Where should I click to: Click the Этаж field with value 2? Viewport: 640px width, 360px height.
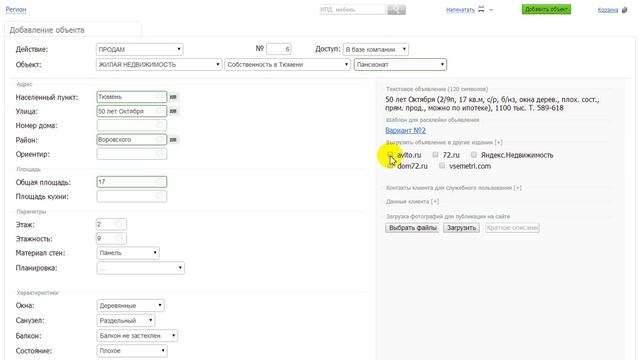pyautogui.click(x=111, y=224)
